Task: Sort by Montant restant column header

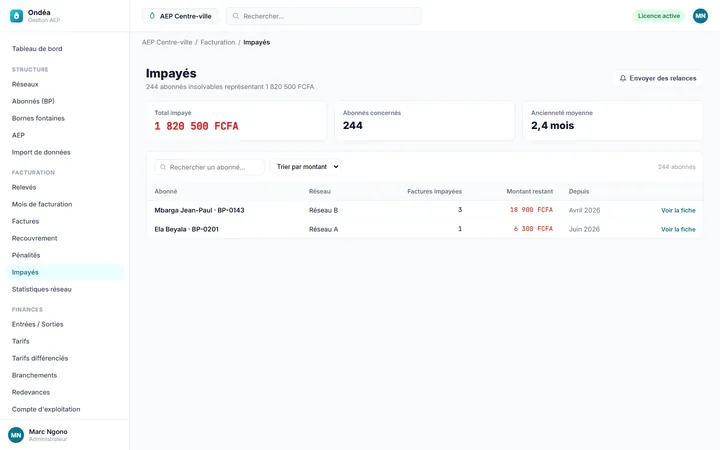Action: tap(529, 191)
